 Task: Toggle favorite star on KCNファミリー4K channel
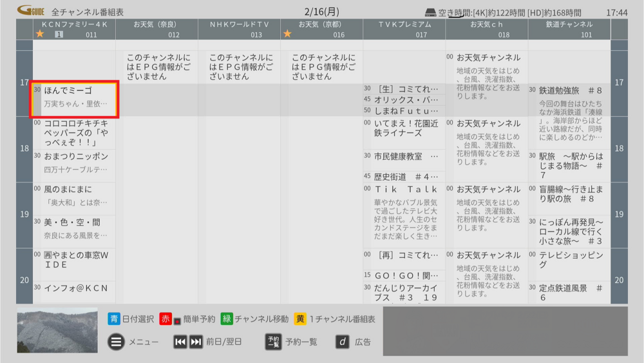point(40,34)
